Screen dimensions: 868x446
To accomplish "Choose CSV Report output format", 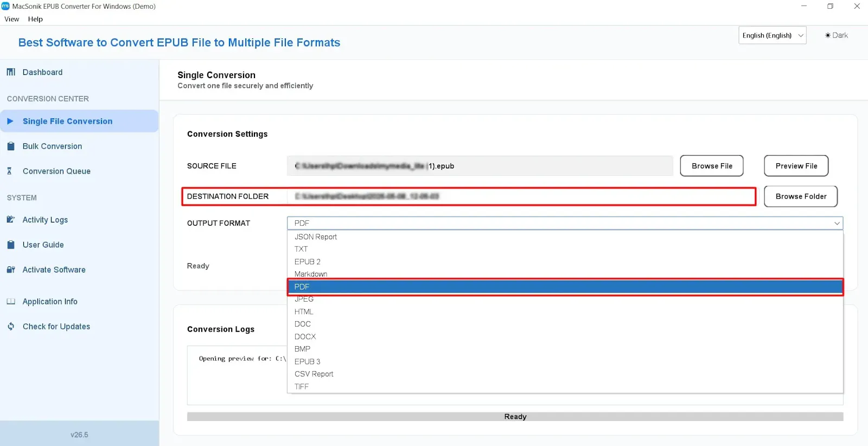I will 565,374.
